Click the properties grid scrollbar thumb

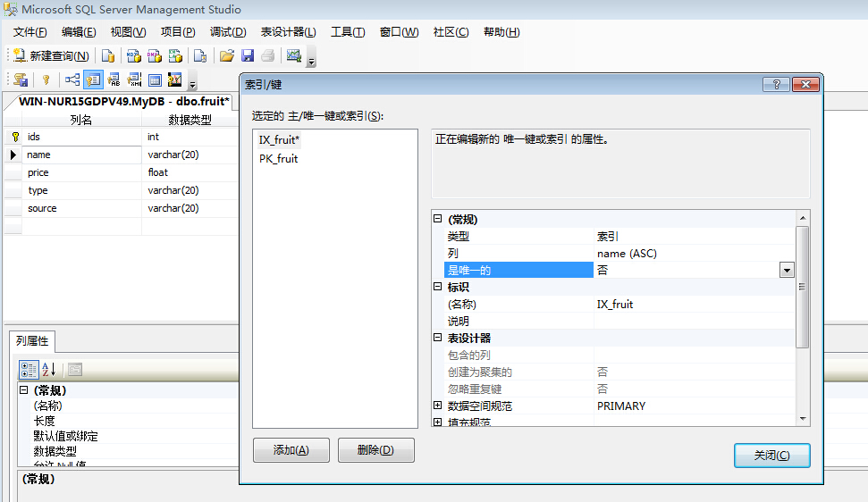point(803,287)
